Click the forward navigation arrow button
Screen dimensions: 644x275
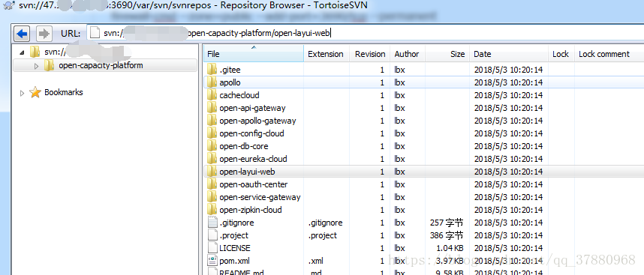[44, 34]
